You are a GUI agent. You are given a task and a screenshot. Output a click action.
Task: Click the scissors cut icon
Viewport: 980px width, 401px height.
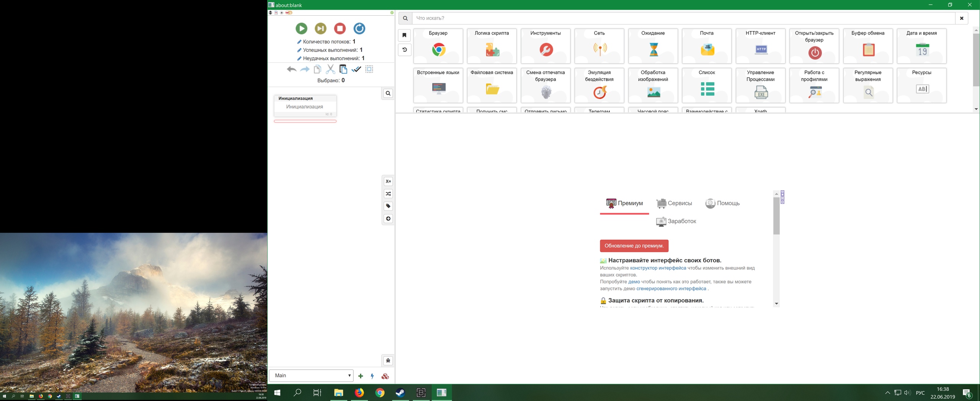[330, 69]
